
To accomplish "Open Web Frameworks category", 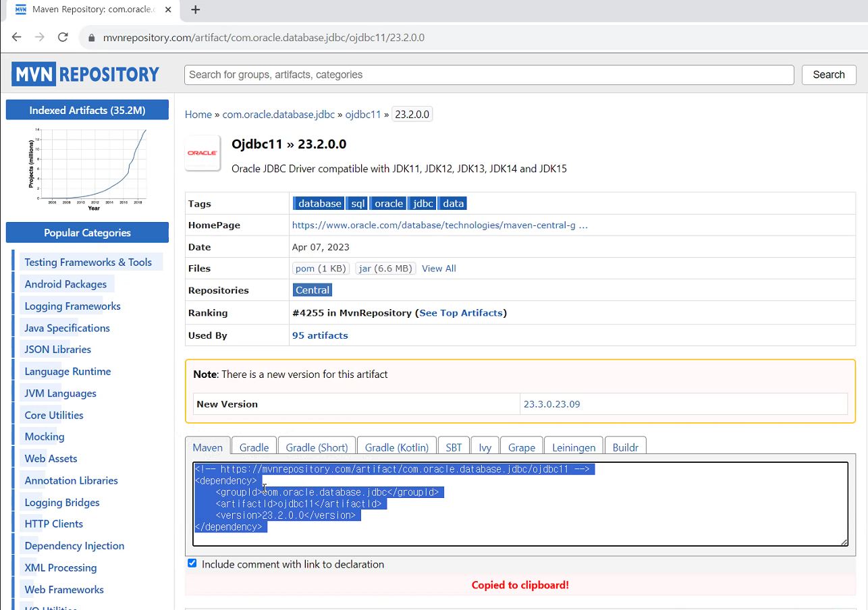I will click(x=64, y=590).
